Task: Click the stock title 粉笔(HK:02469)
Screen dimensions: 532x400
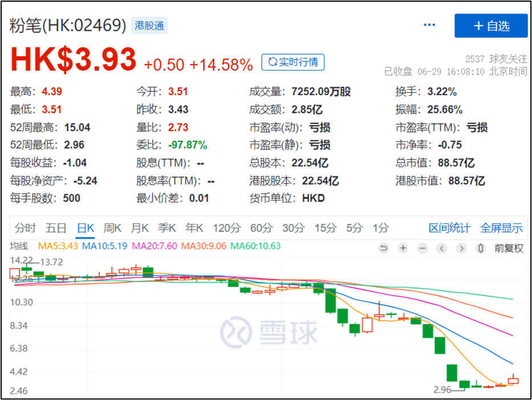Action: 68,26
